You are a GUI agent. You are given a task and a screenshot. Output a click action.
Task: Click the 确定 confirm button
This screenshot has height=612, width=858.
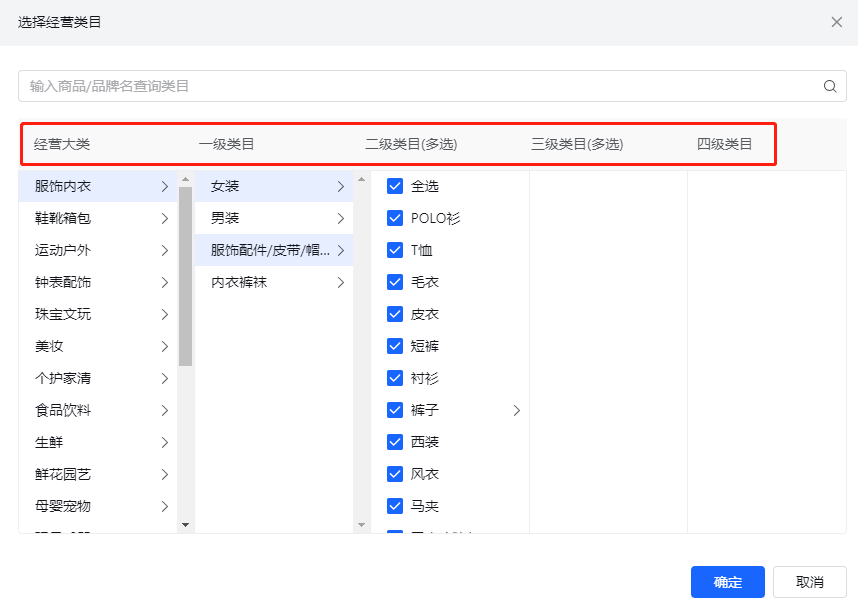pos(727,582)
